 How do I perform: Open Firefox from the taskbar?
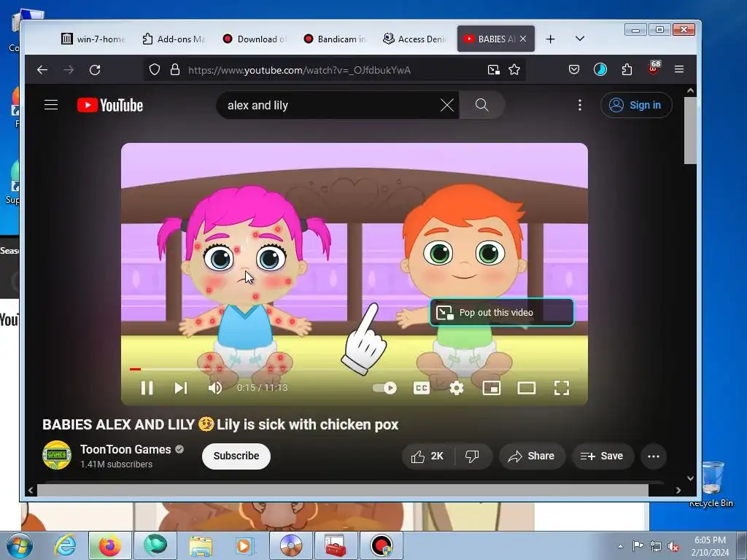[109, 545]
